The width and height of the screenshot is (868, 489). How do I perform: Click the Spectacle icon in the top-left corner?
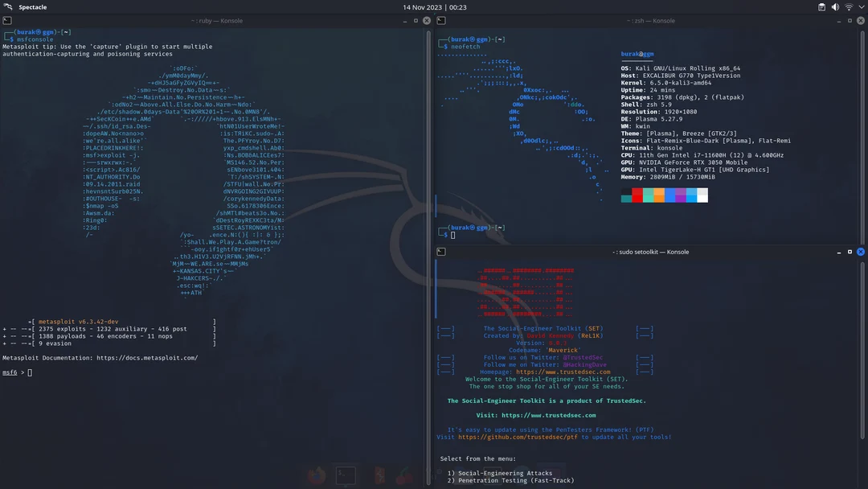tap(8, 6)
